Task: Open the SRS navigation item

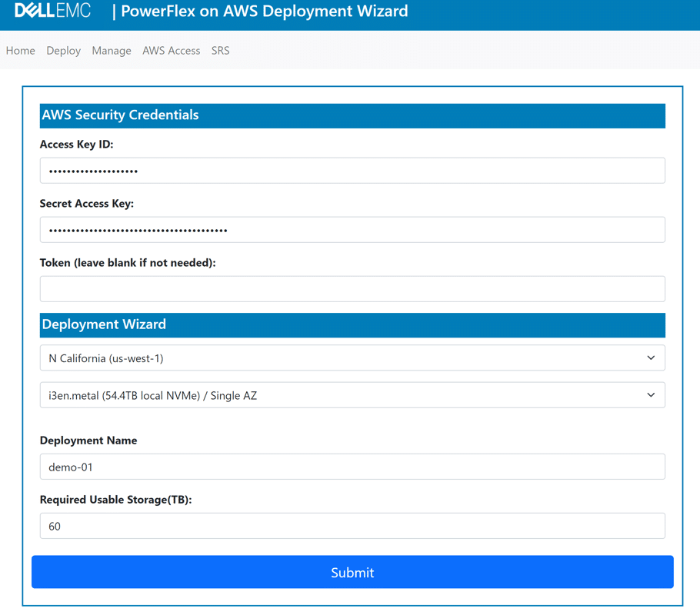Action: (221, 51)
